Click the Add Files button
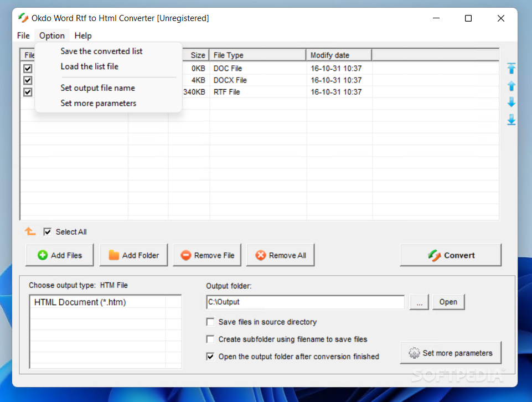 60,255
